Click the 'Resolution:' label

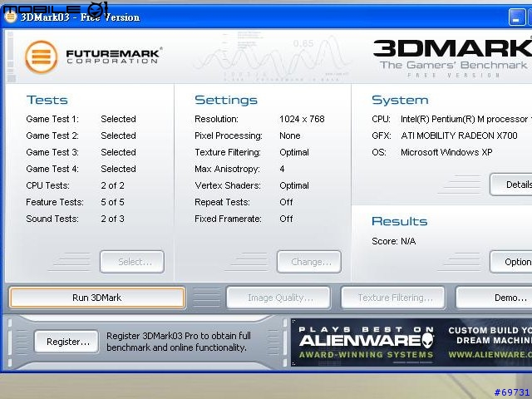coord(216,119)
